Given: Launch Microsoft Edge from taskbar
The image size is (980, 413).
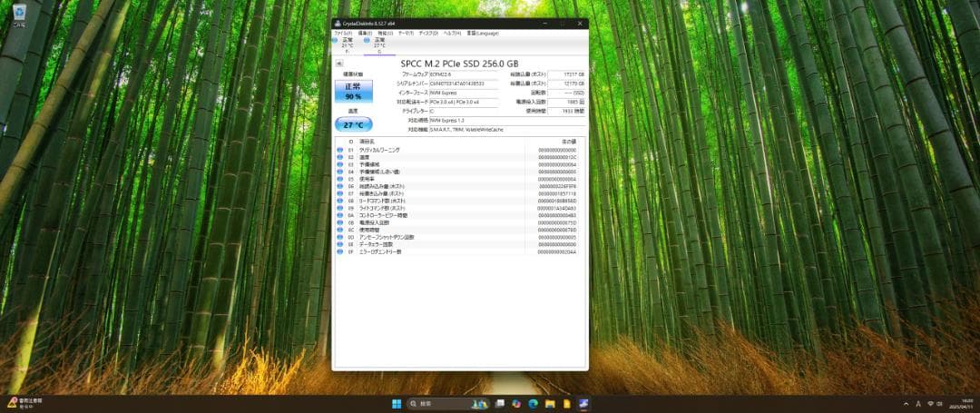Looking at the screenshot, I should (534, 404).
